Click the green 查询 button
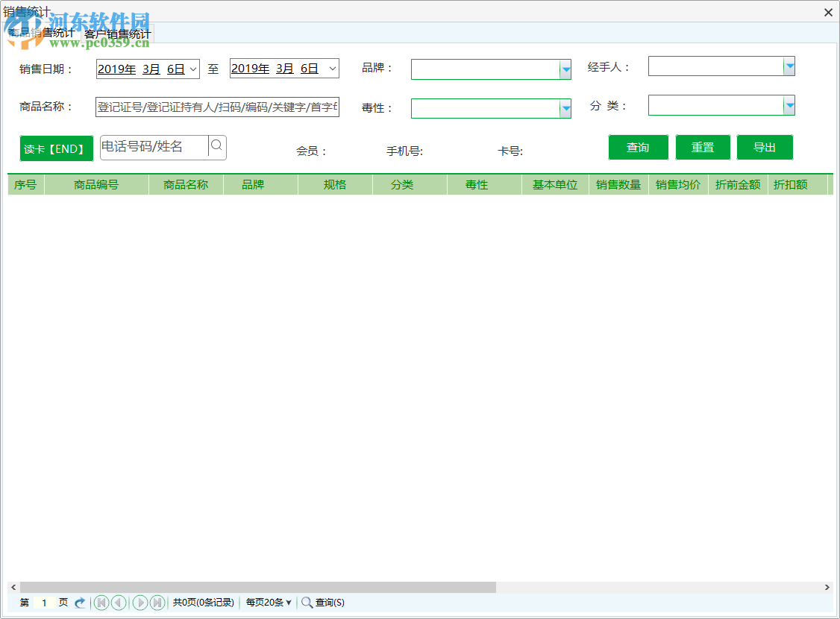 pyautogui.click(x=638, y=147)
